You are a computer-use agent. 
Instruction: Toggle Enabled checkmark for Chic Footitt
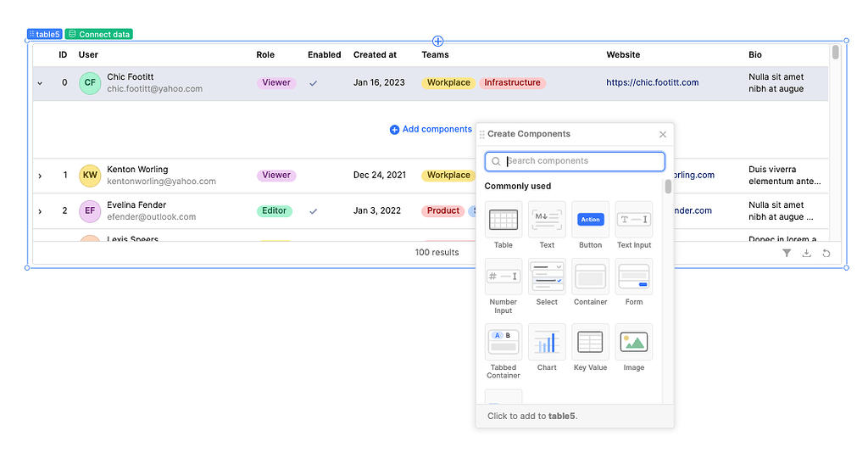pyautogui.click(x=314, y=83)
